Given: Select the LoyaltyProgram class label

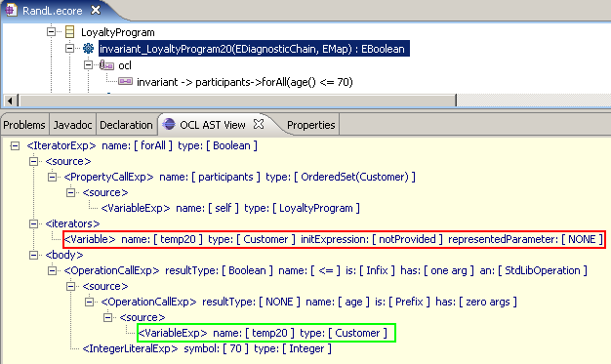Looking at the screenshot, I should pyautogui.click(x=118, y=32).
